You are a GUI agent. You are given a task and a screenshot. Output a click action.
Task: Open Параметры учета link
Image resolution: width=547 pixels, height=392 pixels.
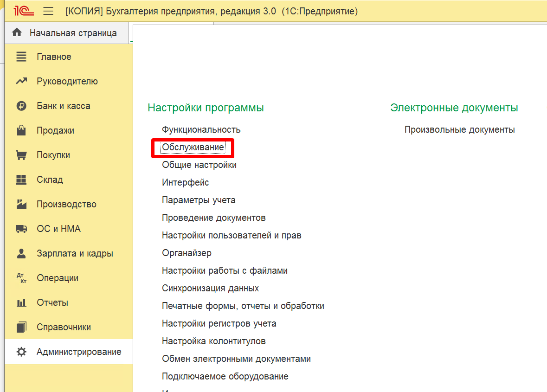click(x=199, y=200)
